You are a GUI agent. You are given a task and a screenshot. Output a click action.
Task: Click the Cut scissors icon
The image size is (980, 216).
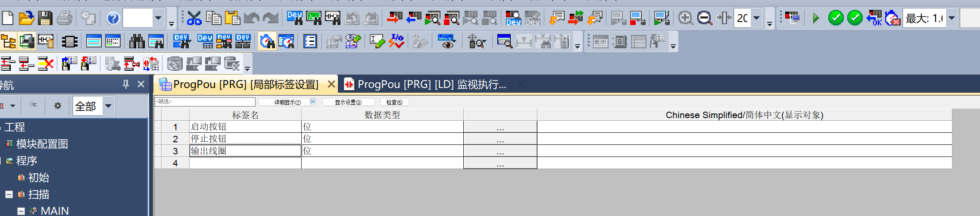[x=194, y=18]
